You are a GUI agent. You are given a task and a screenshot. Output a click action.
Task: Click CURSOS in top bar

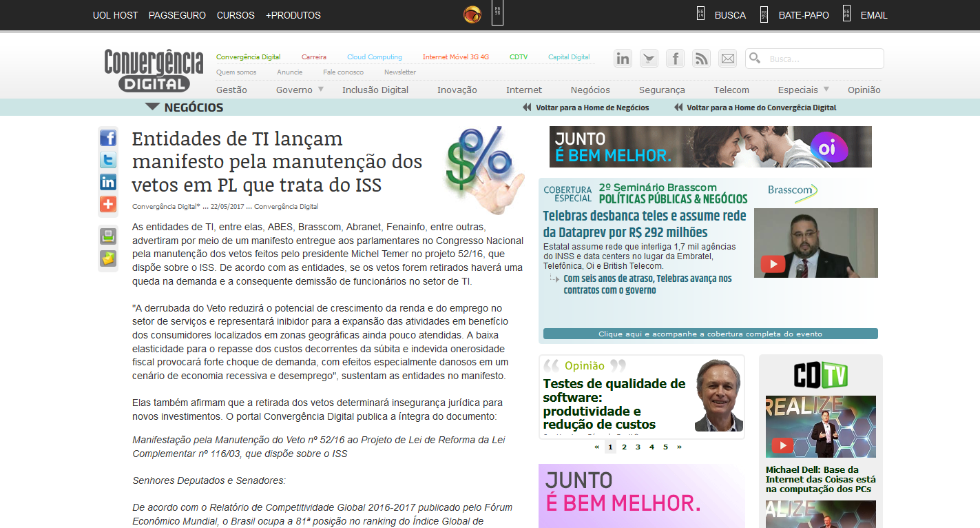(x=236, y=15)
